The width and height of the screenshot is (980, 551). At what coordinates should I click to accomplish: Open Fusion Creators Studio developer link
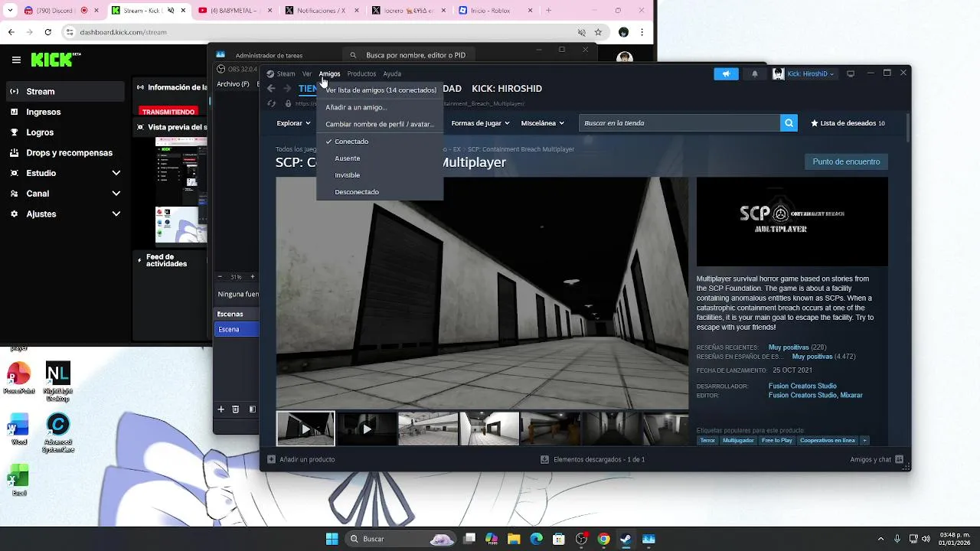tap(802, 386)
